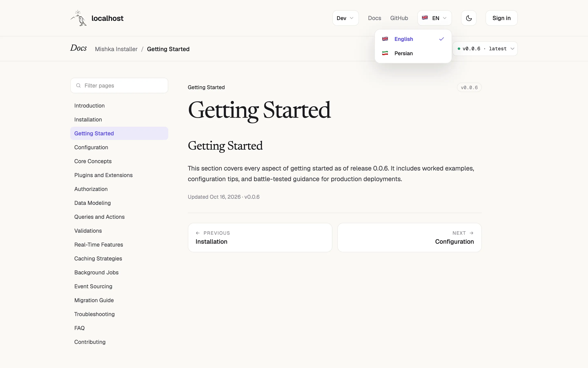This screenshot has height=368, width=588.
Task: Click the localhost bird logo
Action: click(78, 18)
